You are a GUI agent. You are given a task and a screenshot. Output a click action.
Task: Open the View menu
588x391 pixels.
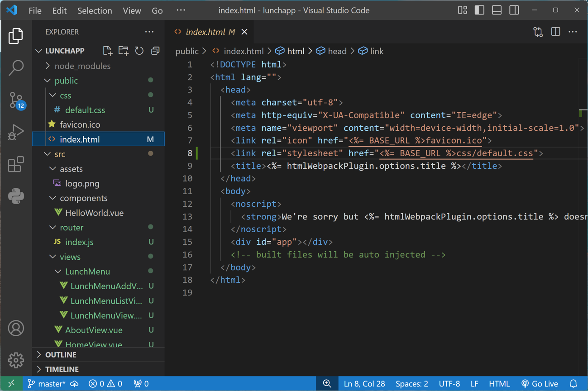[x=132, y=10]
